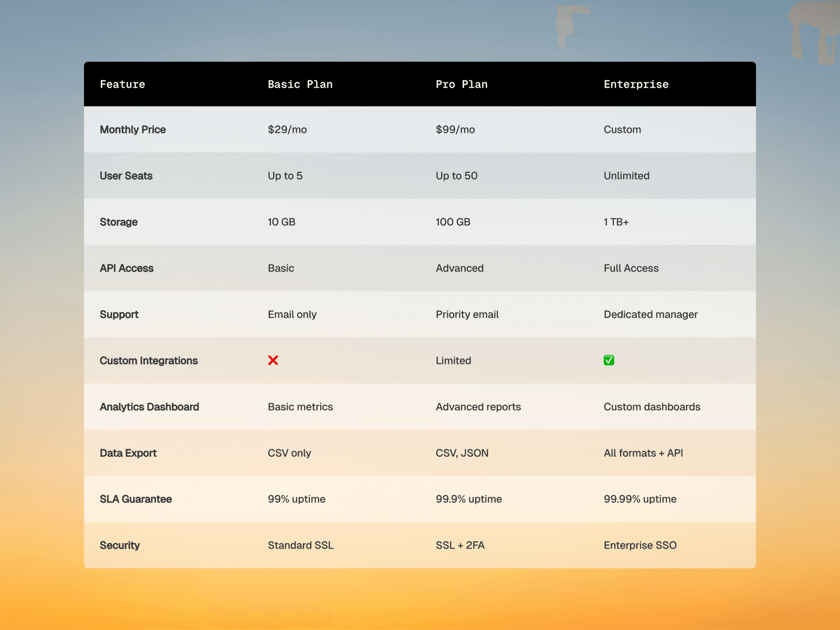The image size is (840, 630).
Task: Select the "CSV, JSON" export cell
Action: (x=462, y=453)
